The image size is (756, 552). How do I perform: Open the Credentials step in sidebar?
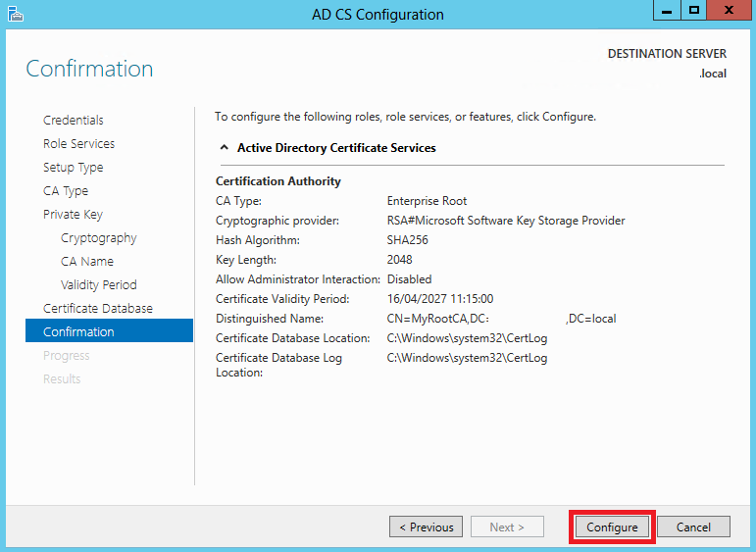[x=74, y=120]
